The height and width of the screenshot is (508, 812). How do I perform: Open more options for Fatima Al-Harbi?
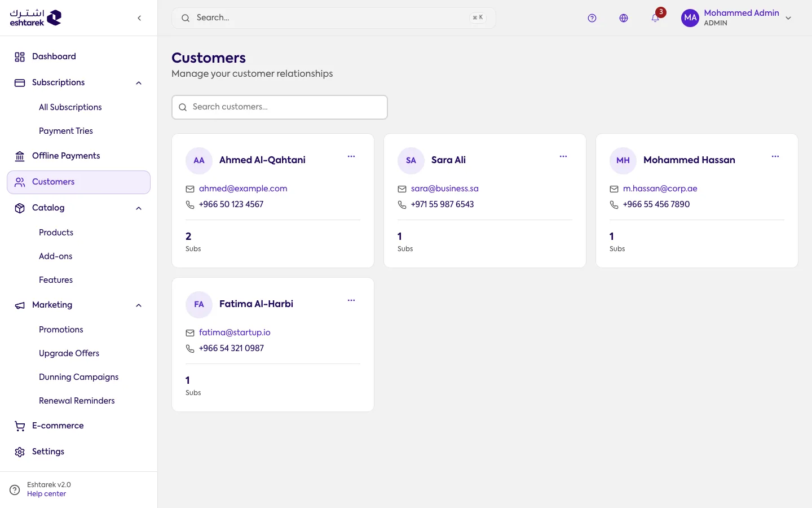(351, 300)
